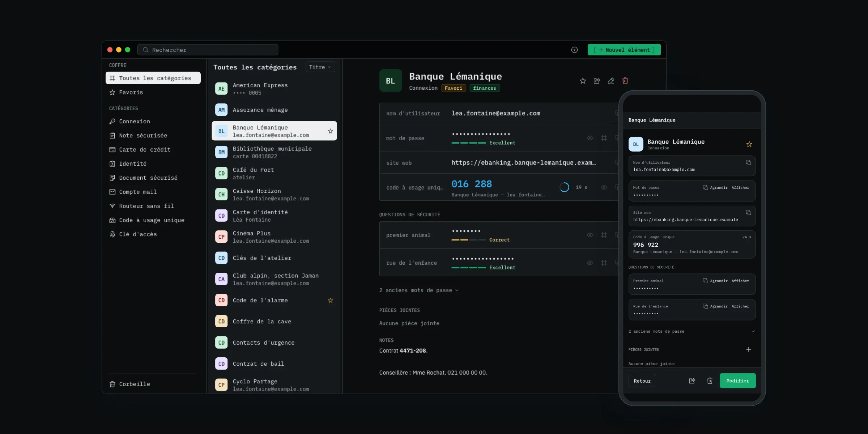
Task: Select Contrat de bail list entry
Action: point(274,363)
